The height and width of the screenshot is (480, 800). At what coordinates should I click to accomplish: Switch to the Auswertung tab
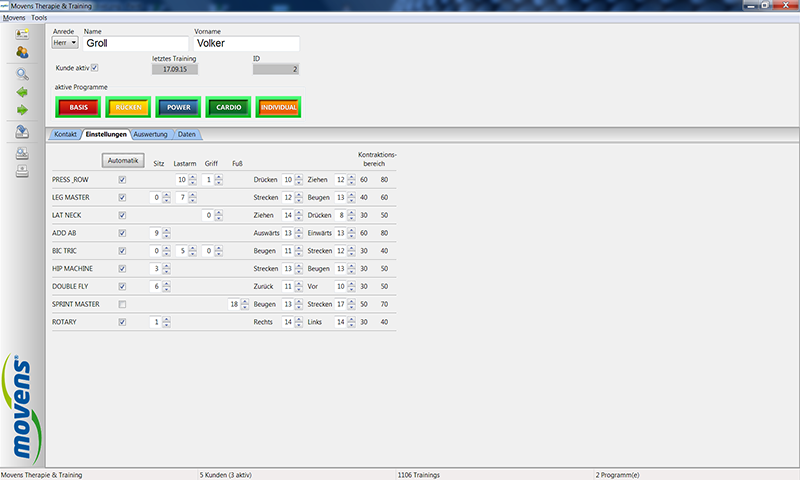tap(150, 134)
